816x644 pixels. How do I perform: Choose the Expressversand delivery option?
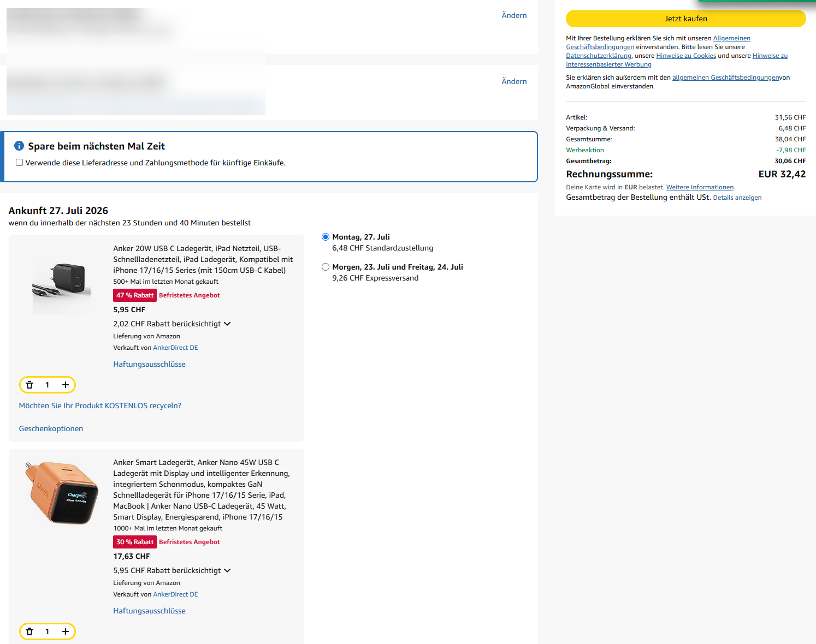(x=326, y=267)
